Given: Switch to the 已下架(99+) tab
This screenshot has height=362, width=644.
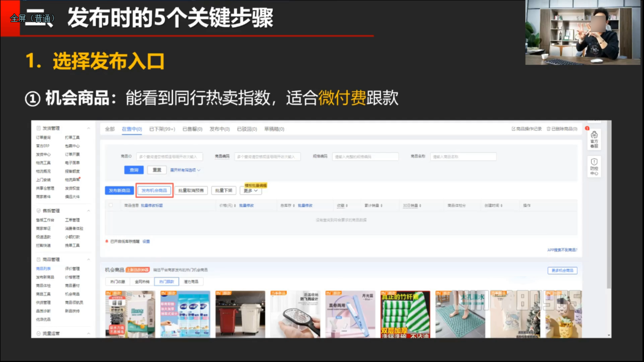Looking at the screenshot, I should 162,129.
